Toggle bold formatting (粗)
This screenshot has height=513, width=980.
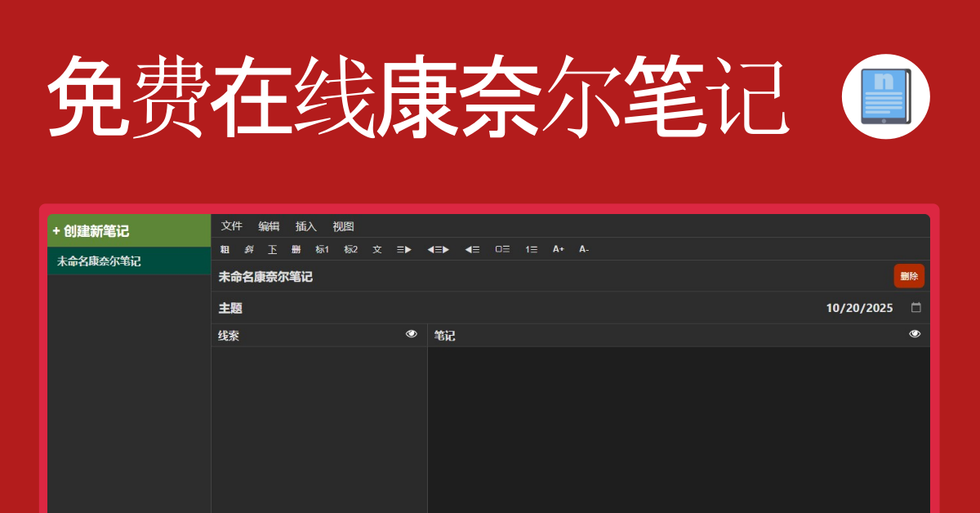pyautogui.click(x=225, y=249)
